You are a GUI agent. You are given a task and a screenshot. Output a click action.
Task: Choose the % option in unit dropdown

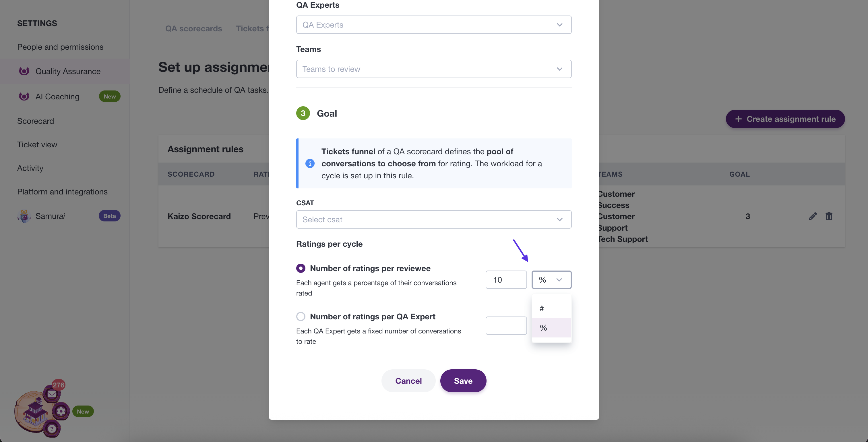551,328
